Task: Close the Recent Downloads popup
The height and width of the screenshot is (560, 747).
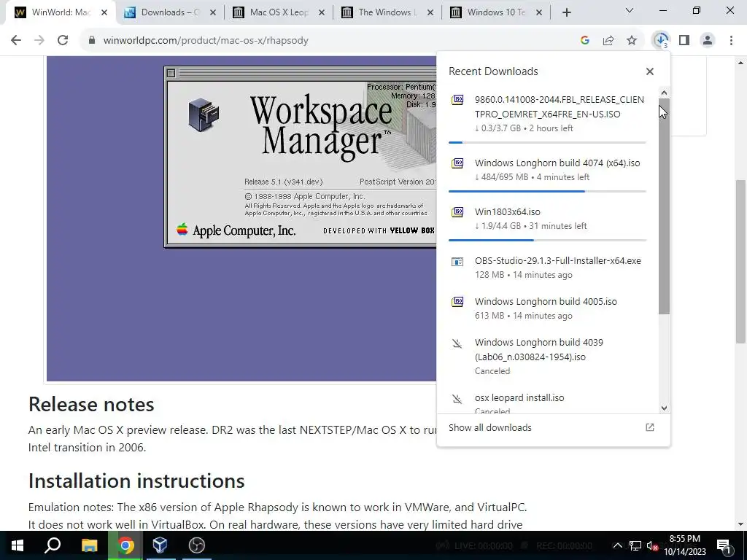Action: 650,71
